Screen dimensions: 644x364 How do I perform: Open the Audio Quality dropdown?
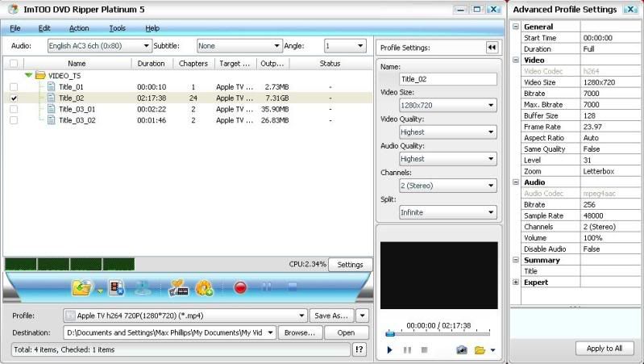tap(447, 159)
